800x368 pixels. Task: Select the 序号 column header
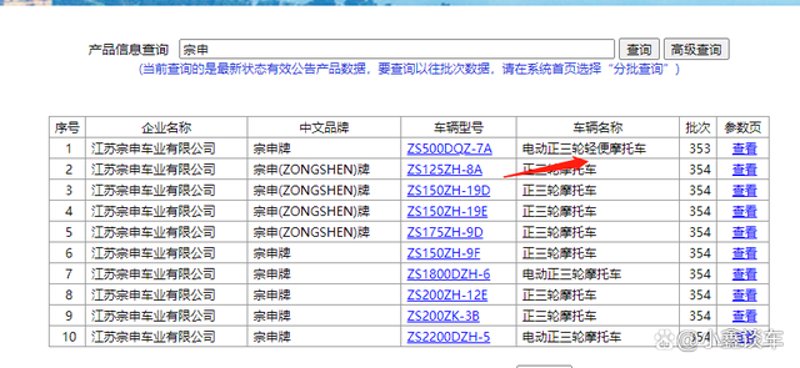point(67,128)
